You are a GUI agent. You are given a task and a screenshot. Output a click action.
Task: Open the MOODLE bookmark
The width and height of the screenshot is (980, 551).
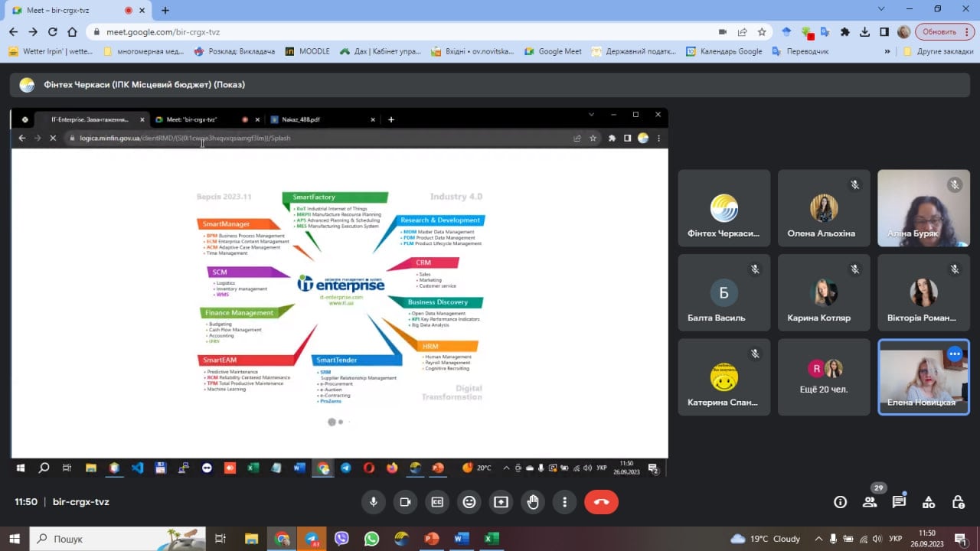point(308,51)
